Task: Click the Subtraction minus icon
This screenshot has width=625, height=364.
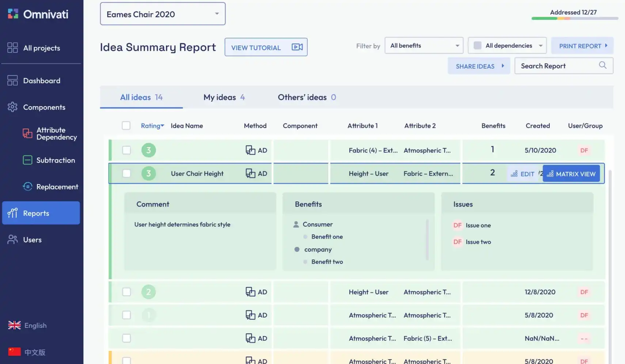Action: (27, 160)
